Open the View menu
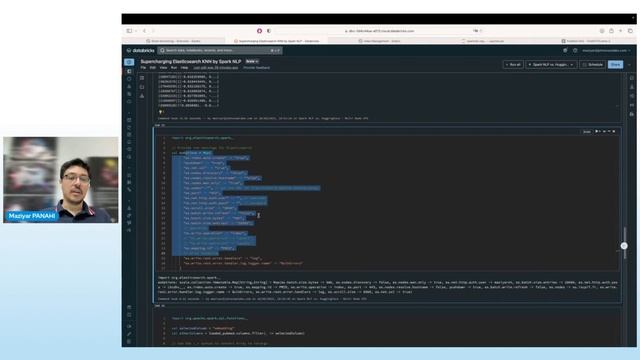Screen dimensions: 640x360 pyautogui.click(x=163, y=68)
